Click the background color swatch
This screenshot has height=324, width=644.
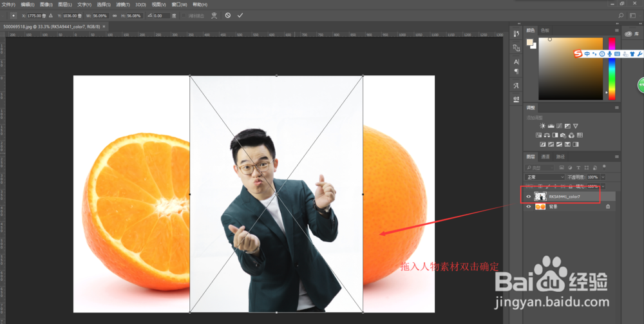533,46
